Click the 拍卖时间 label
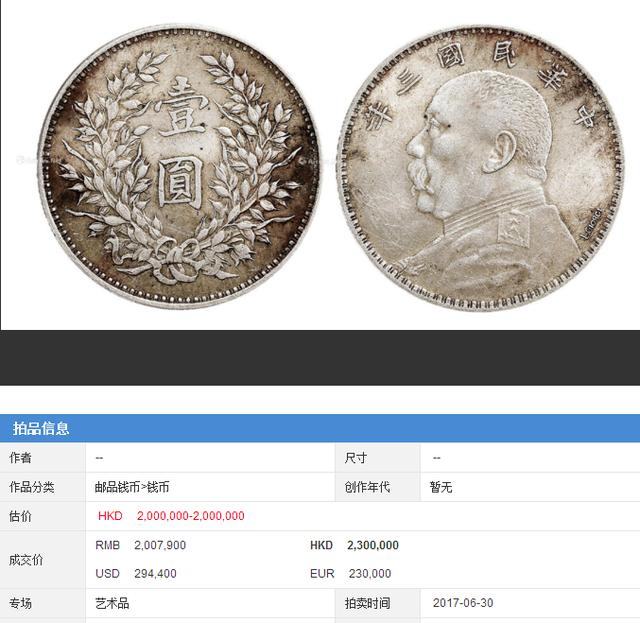Image resolution: width=640 pixels, height=623 pixels. (367, 603)
